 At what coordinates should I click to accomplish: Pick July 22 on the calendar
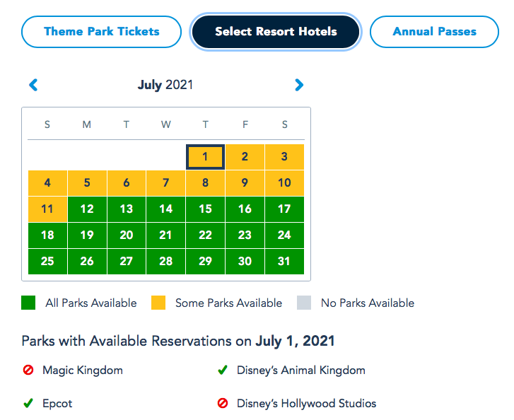pos(205,235)
